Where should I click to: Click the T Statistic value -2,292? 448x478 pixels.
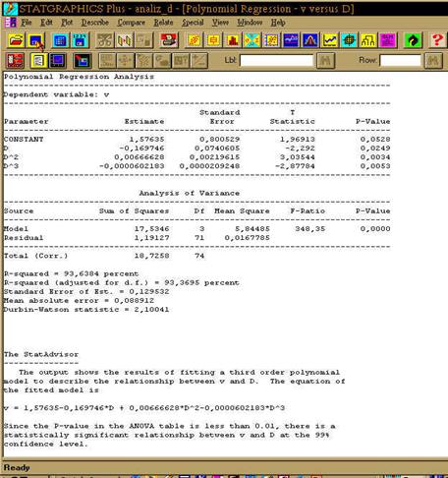300,149
